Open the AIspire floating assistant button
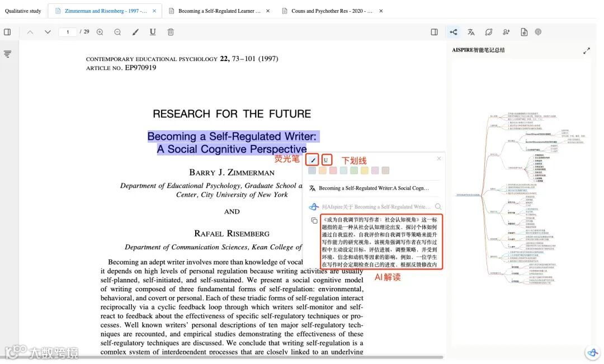Screen dimensions: 604x364 592,352
